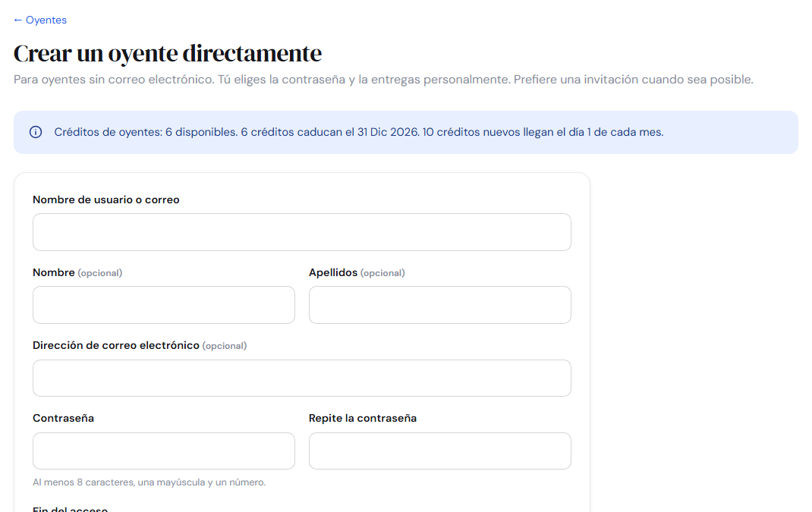This screenshot has width=812, height=512.
Task: Click the info icon in credits banner
Action: point(36,132)
